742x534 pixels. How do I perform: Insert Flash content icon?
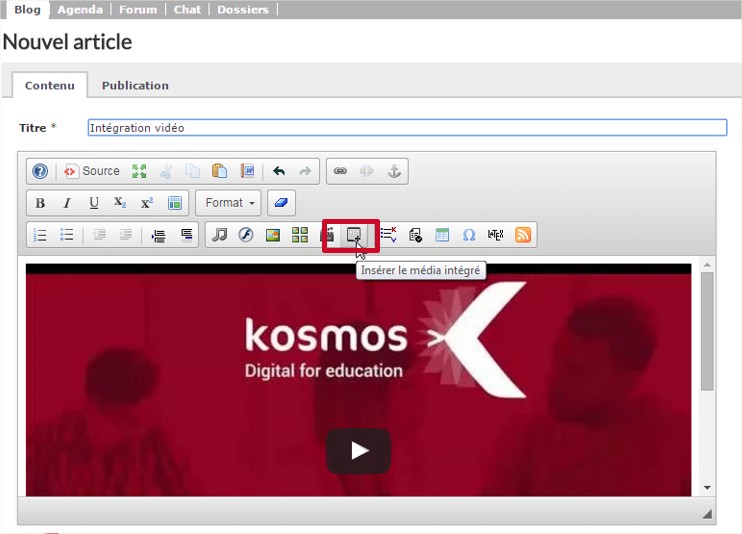[x=246, y=235]
